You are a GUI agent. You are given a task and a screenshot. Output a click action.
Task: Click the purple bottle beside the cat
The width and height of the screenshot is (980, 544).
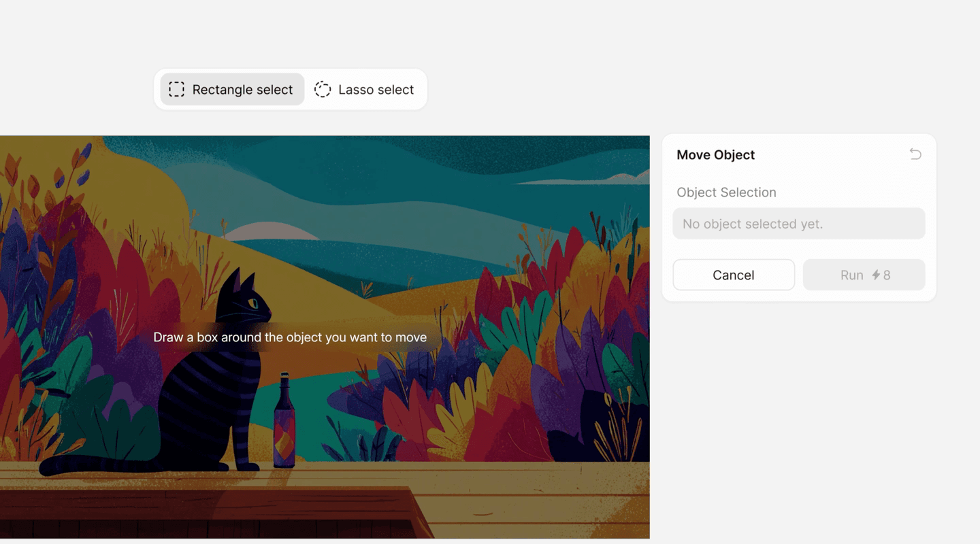[284, 425]
